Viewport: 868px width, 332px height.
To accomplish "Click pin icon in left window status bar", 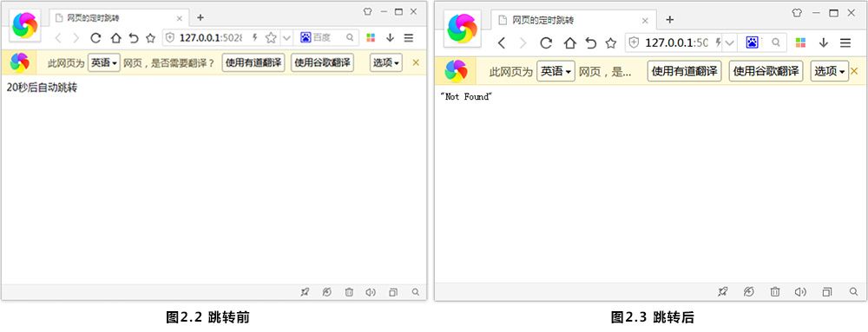I will [305, 292].
